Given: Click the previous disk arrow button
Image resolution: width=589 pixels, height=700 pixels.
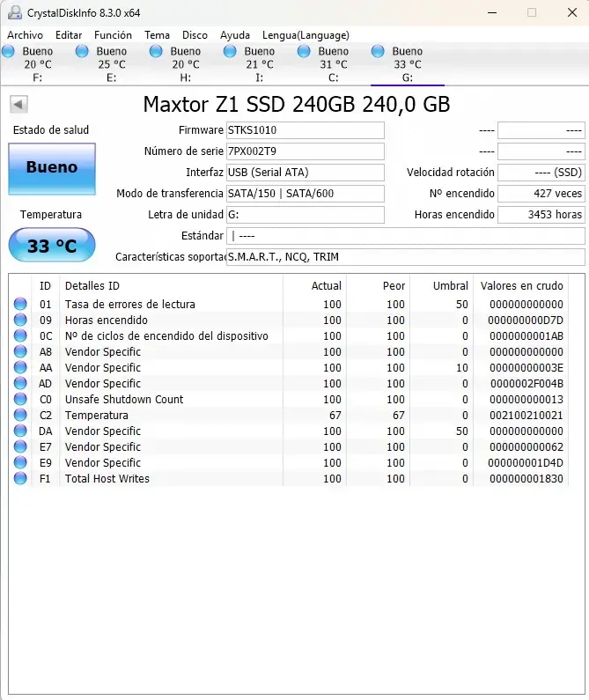Looking at the screenshot, I should [18, 105].
